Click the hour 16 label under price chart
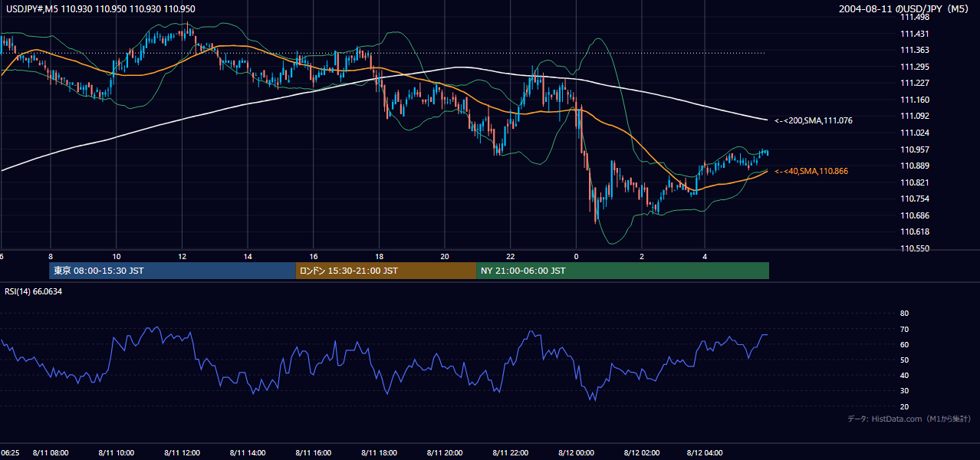The width and height of the screenshot is (980, 460). coord(314,256)
